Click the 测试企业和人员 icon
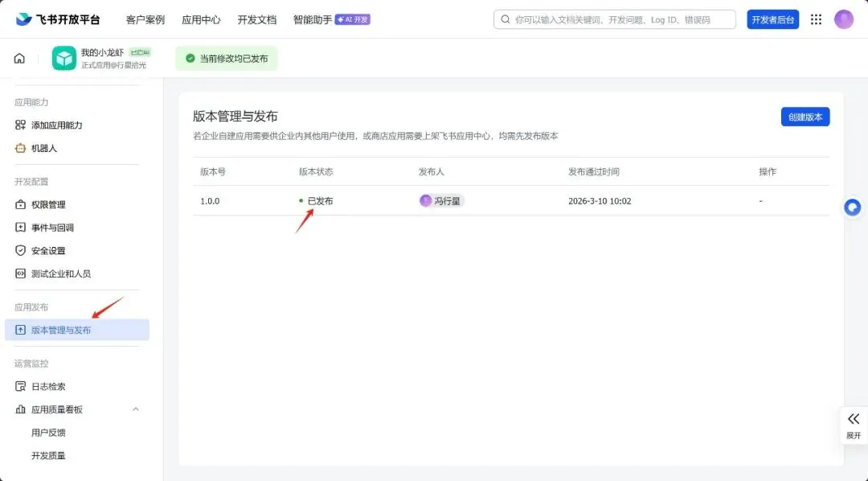This screenshot has height=481, width=868. coord(20,273)
